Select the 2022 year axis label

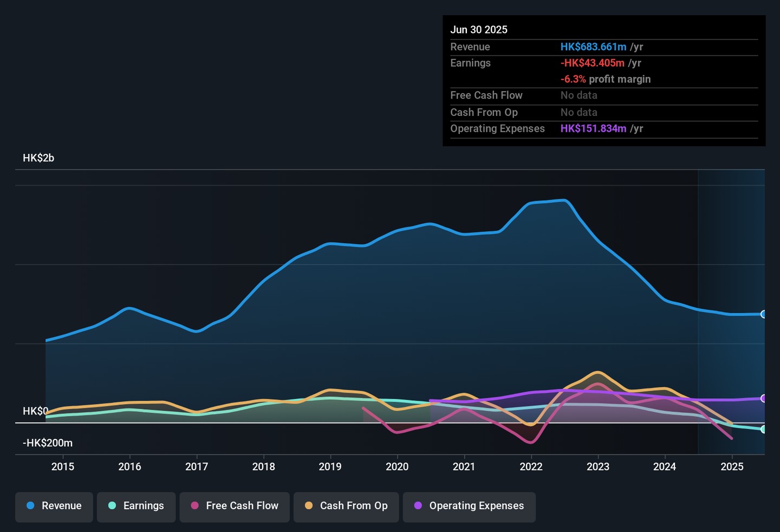click(x=531, y=467)
